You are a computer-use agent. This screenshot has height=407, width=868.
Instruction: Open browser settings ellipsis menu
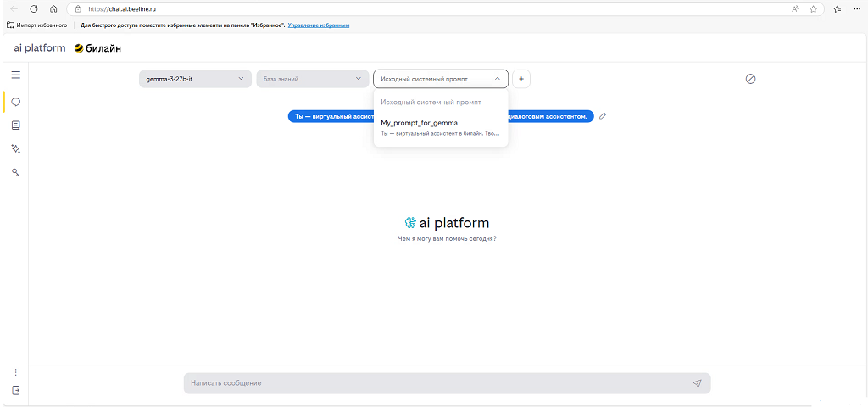pos(856,8)
